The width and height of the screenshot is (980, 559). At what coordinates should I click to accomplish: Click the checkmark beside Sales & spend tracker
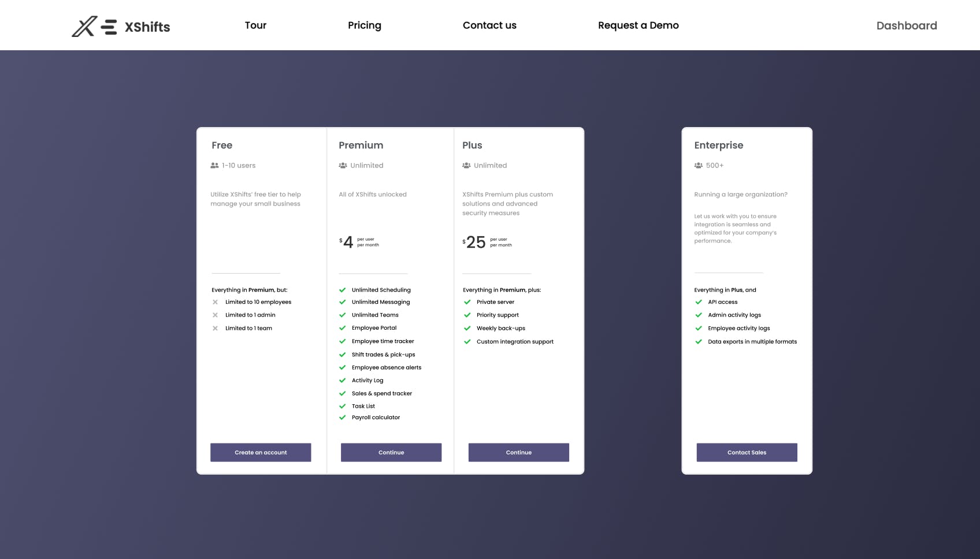coord(343,394)
